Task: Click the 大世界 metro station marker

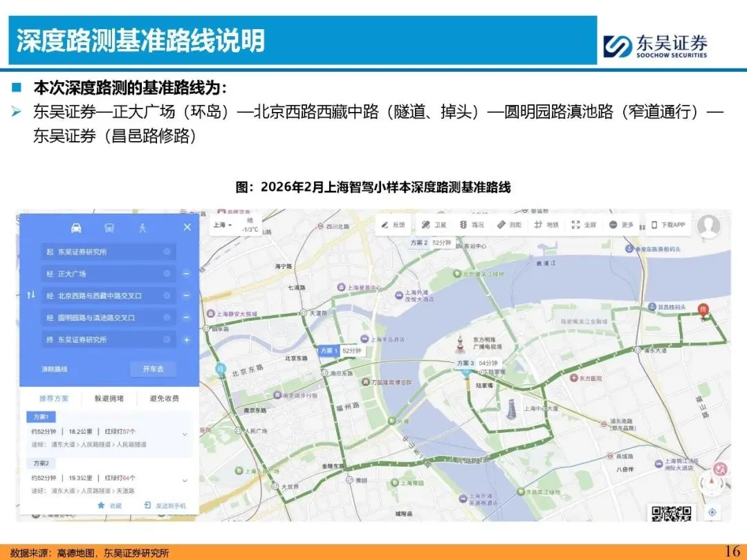Action: [x=275, y=486]
